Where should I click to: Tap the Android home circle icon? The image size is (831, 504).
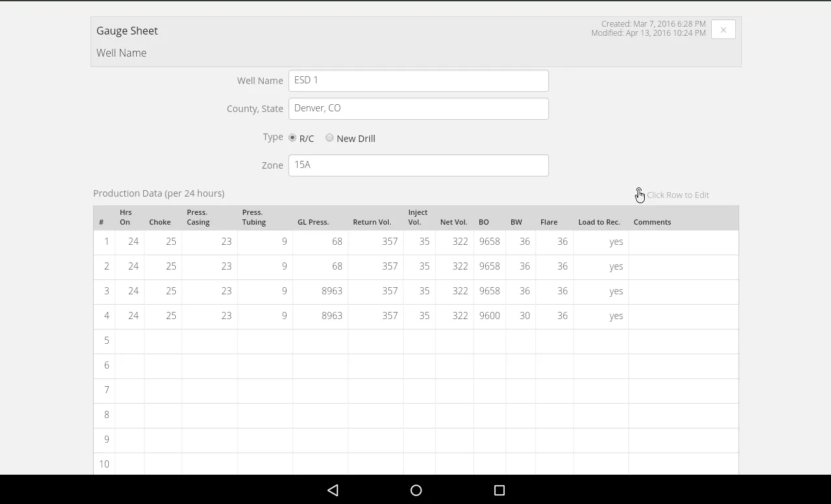coord(415,490)
